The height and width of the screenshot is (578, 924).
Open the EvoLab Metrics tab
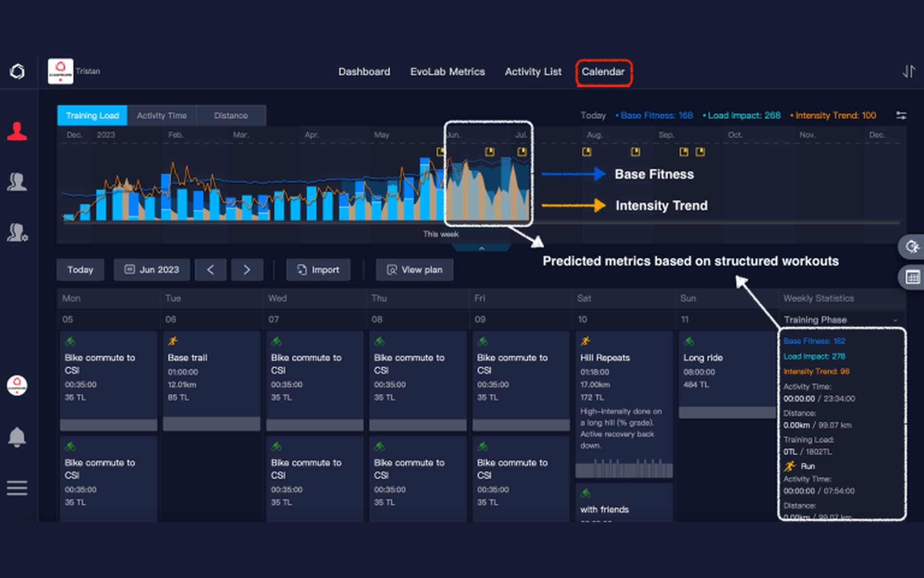pos(448,72)
